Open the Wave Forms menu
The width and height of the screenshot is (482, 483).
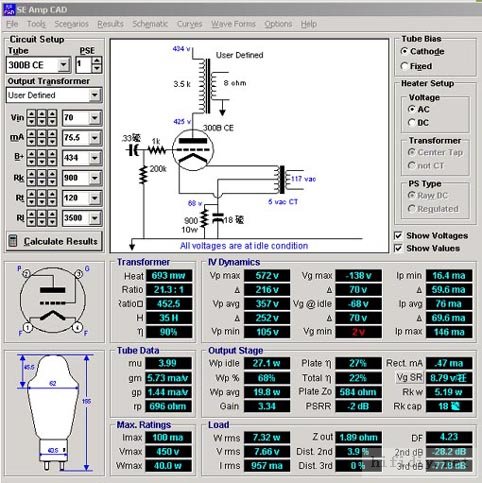click(233, 24)
